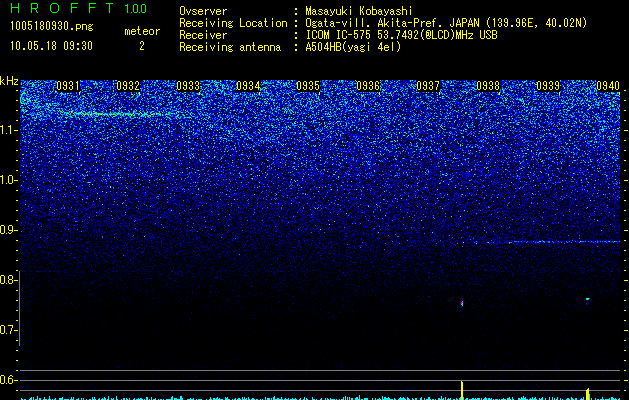Select observer name Masayuki Kobayashi
This screenshot has height=400, width=629.
tap(359, 11)
